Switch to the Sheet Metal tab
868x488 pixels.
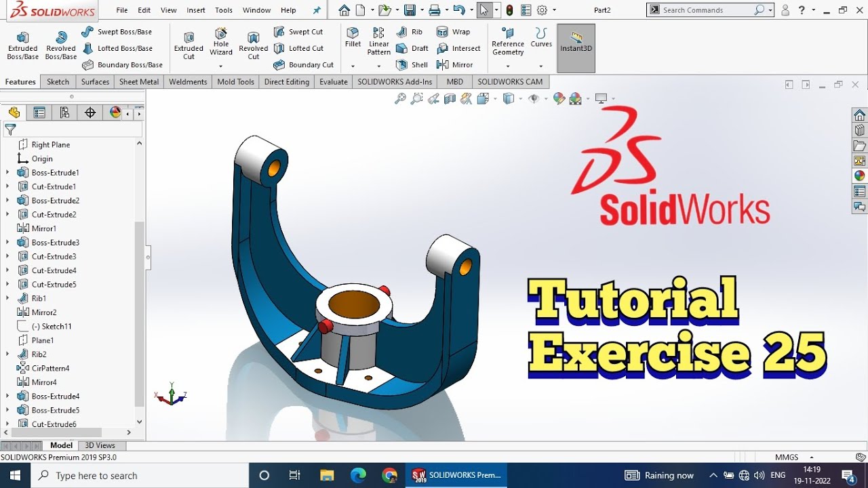(x=139, y=82)
